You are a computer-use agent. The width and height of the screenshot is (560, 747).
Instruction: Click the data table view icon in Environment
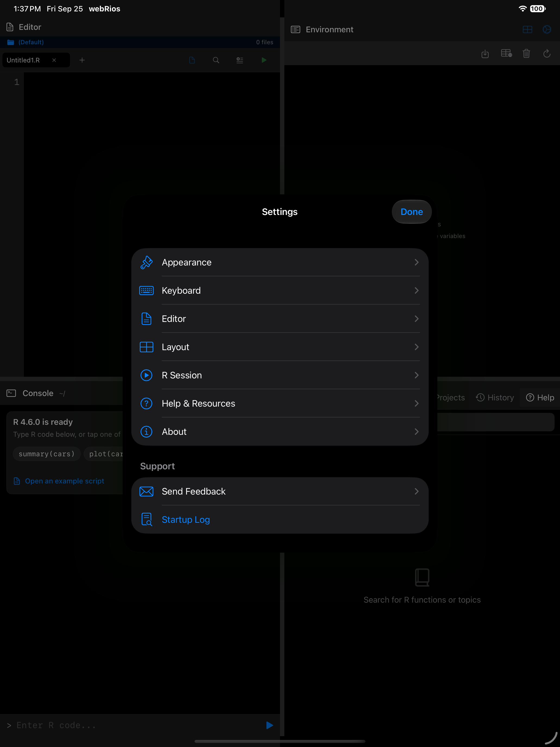point(506,53)
